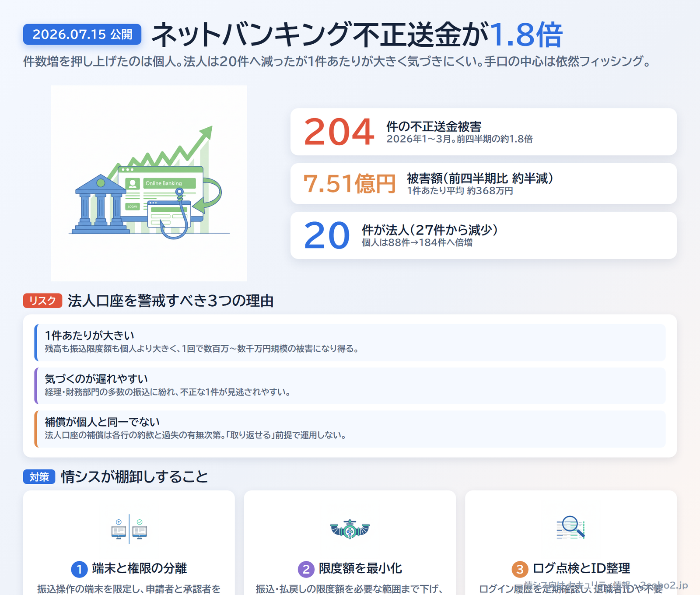Click the heading 法人口座を警戒すべき3つの理由
700x595 pixels.
171,301
